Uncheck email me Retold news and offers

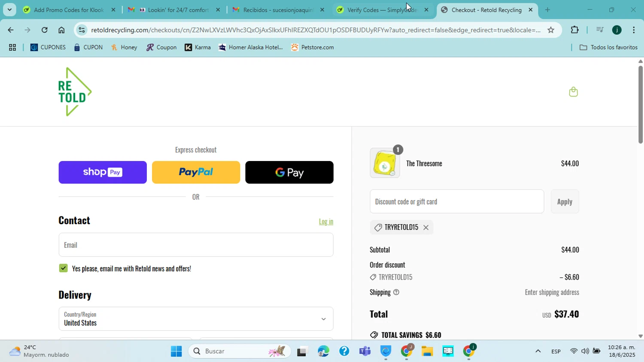coord(64,268)
